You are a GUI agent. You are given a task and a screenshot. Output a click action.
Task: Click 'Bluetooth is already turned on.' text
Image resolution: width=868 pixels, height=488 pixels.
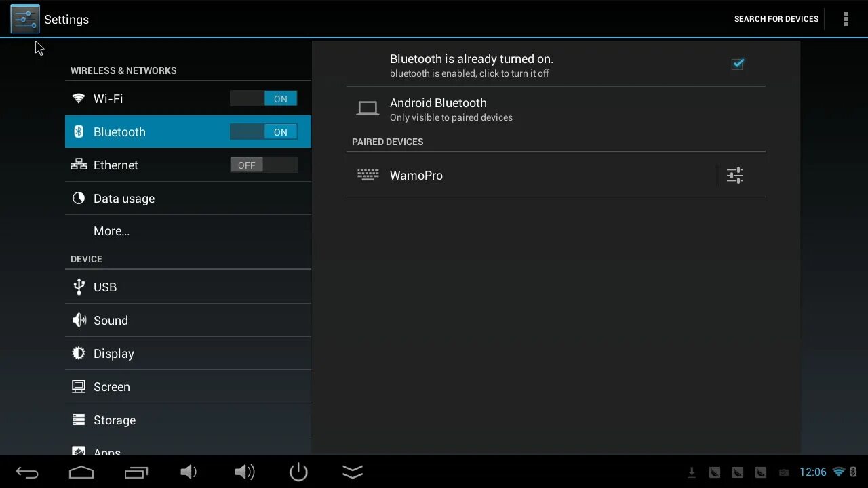471,59
